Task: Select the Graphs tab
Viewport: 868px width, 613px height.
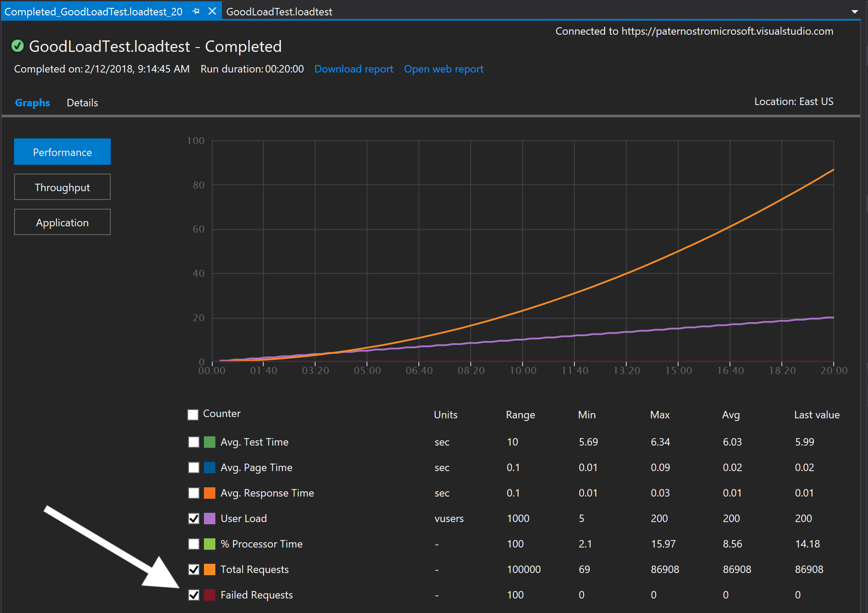Action: tap(33, 103)
